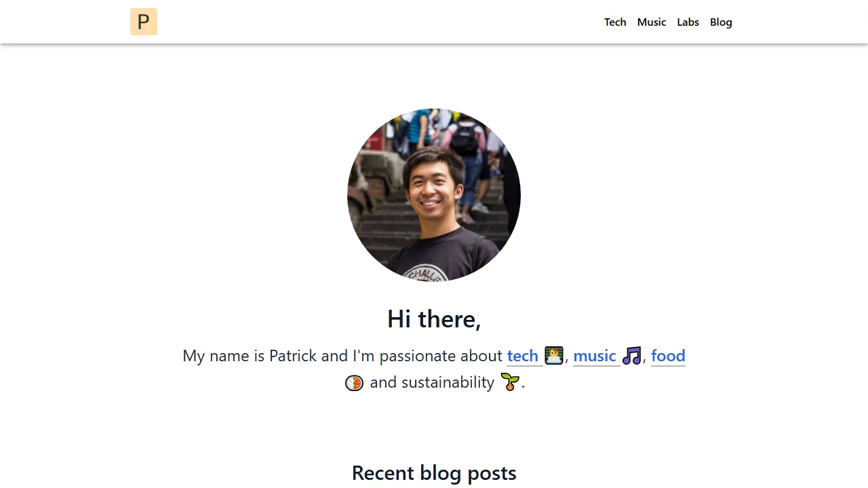Image resolution: width=868 pixels, height=488 pixels.
Task: Click the video game emoji next to tech
Action: click(553, 355)
